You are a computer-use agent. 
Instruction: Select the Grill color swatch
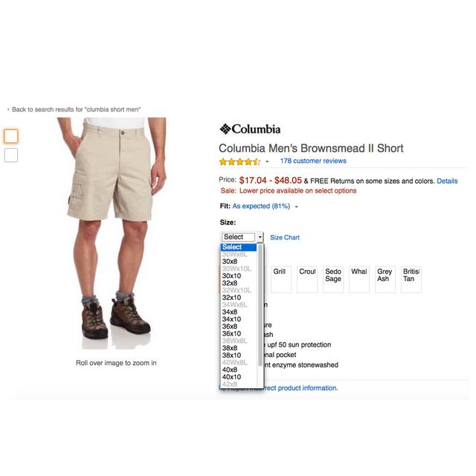(281, 280)
